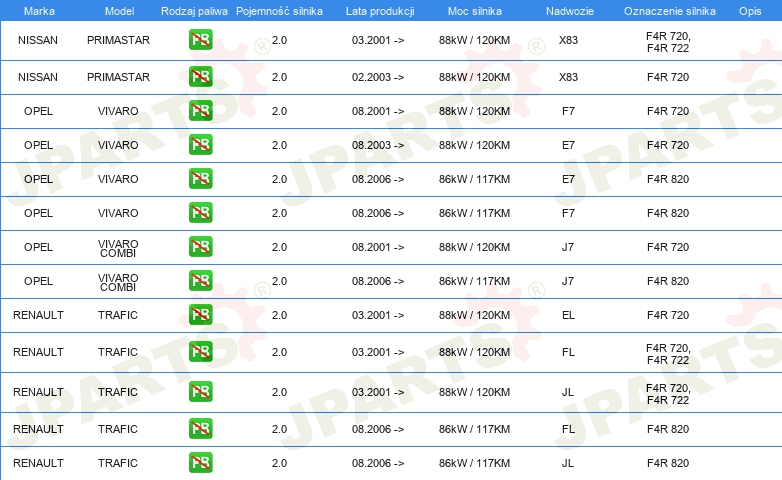Click 2.0 capacity in the Trafic EL row
Viewport: 782px width, 480px height.
pyautogui.click(x=279, y=315)
